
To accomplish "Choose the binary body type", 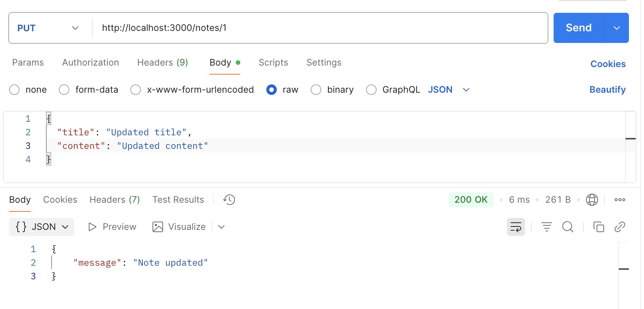I will [316, 90].
